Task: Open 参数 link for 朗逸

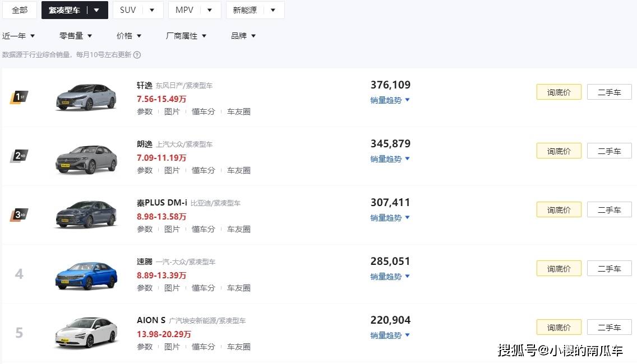Action: click(x=145, y=170)
